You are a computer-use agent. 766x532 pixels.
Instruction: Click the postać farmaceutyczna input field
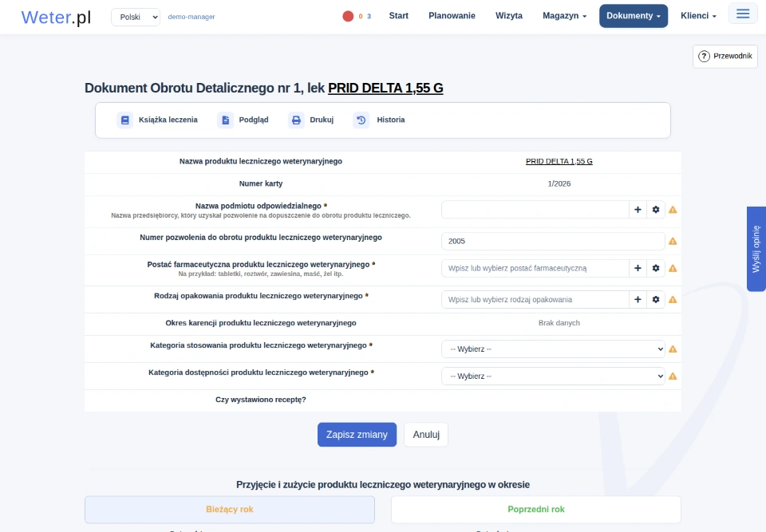[535, 268]
